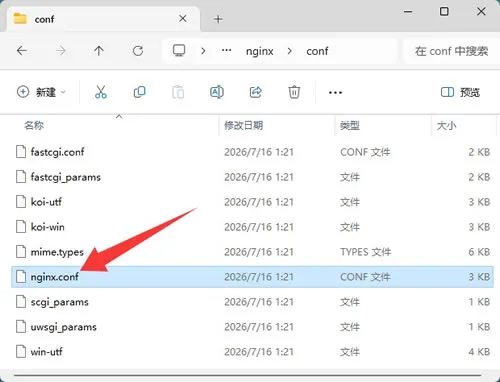This screenshot has height=382, width=500.
Task: Select the mime.types file name
Action: [x=57, y=252]
